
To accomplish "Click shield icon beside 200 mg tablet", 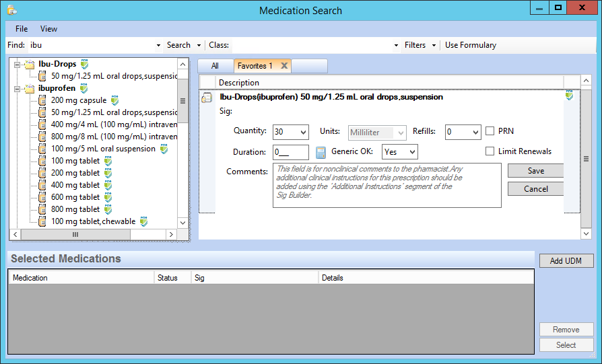I will pos(108,174).
